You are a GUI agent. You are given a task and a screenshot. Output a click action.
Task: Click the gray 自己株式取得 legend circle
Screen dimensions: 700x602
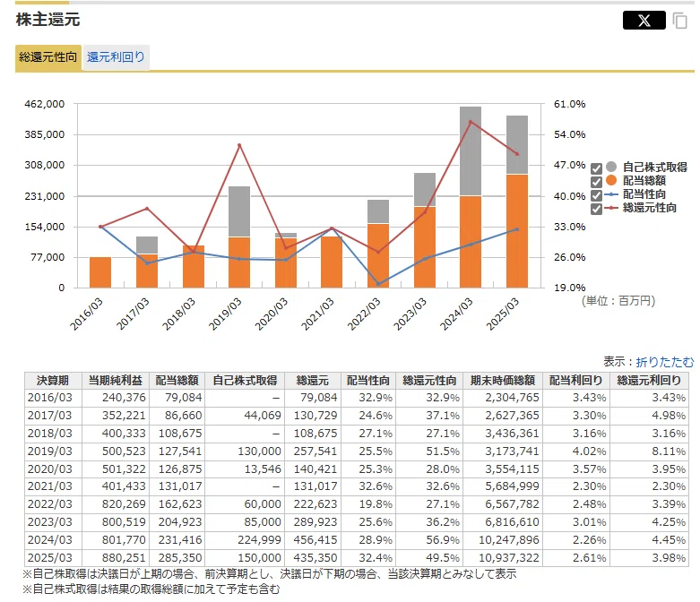pyautogui.click(x=611, y=167)
